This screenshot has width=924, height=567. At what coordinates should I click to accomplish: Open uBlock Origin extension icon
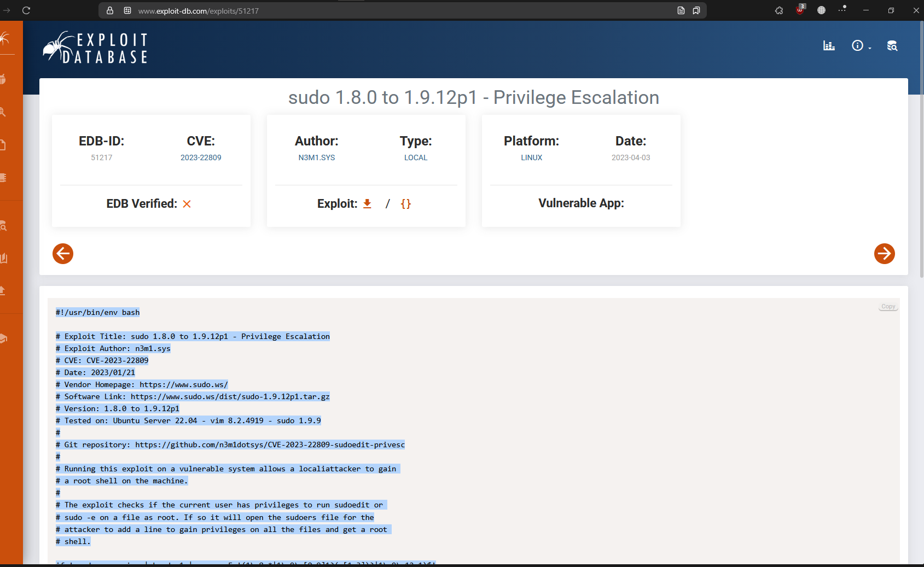[800, 10]
